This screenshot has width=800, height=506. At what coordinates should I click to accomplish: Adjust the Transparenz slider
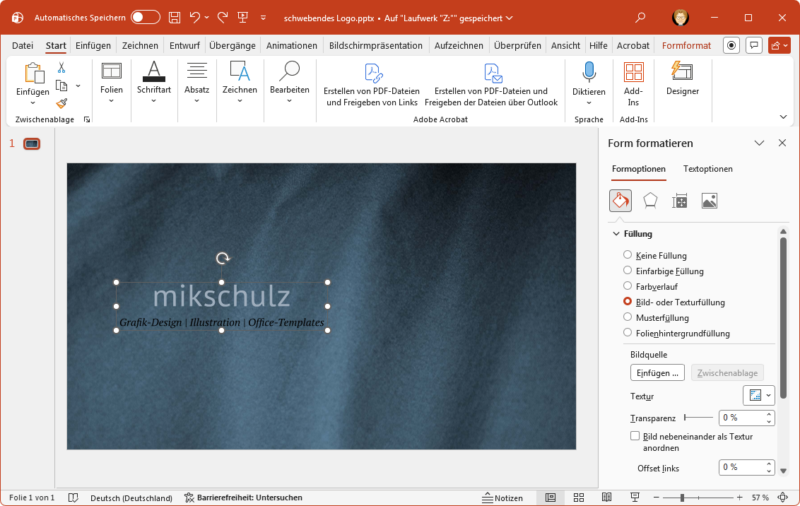click(x=698, y=417)
